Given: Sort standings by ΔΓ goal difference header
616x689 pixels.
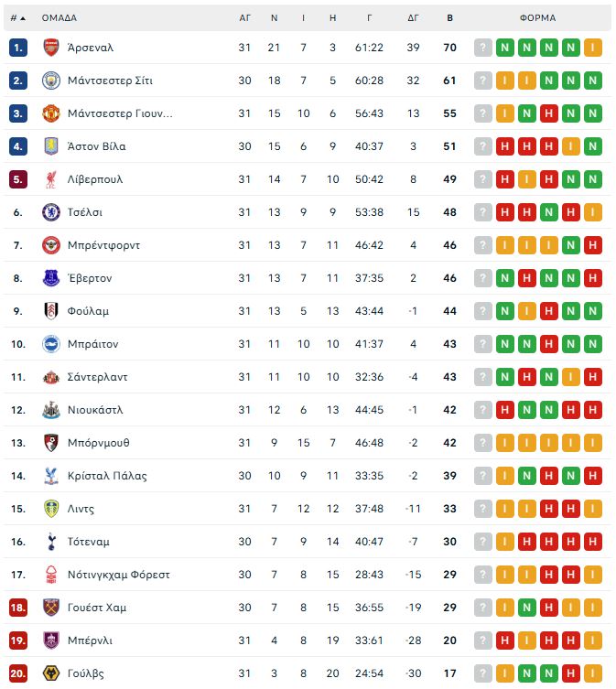Looking at the screenshot, I should (413, 17).
